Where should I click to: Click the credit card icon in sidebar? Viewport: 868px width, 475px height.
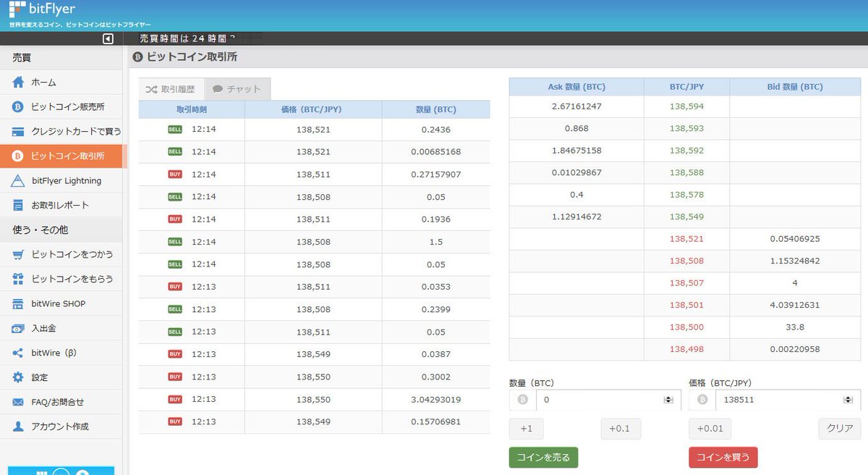pyautogui.click(x=18, y=132)
